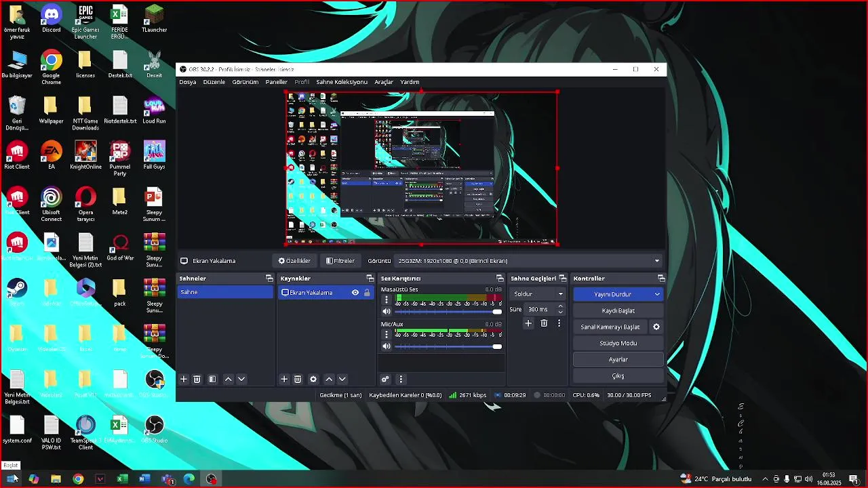Undock the Kaynaklar panel with float icon
Image resolution: width=868 pixels, height=488 pixels.
click(x=370, y=279)
